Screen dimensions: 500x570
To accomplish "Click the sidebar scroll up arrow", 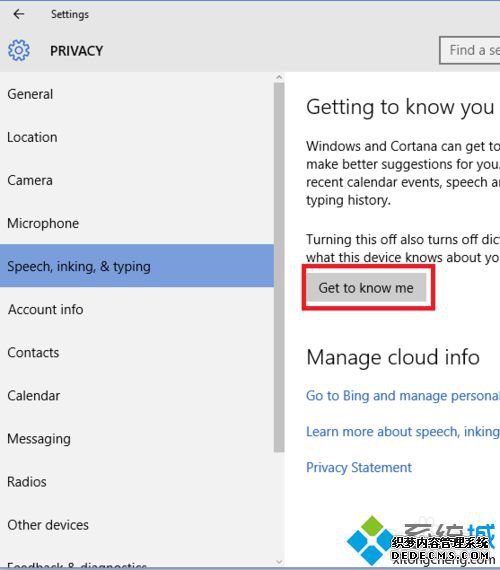I will click(x=279, y=77).
